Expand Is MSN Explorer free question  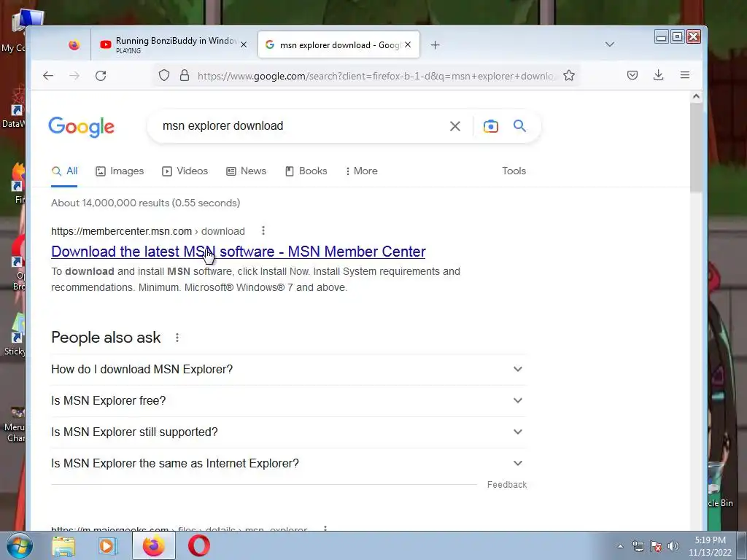[287, 401]
